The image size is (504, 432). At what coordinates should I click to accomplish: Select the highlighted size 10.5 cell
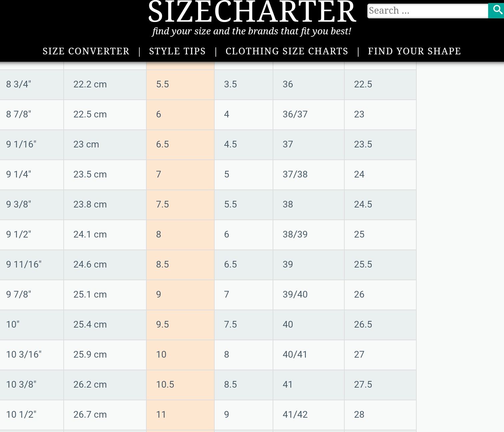tap(165, 385)
